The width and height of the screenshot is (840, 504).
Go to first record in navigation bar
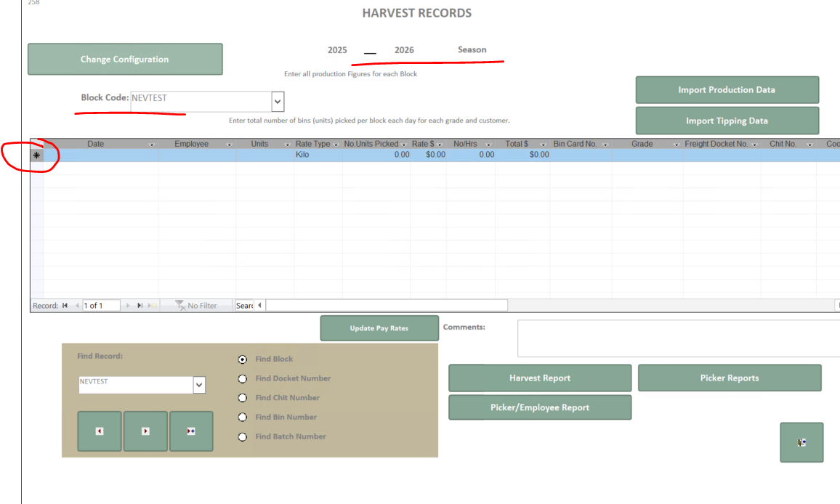[65, 306]
